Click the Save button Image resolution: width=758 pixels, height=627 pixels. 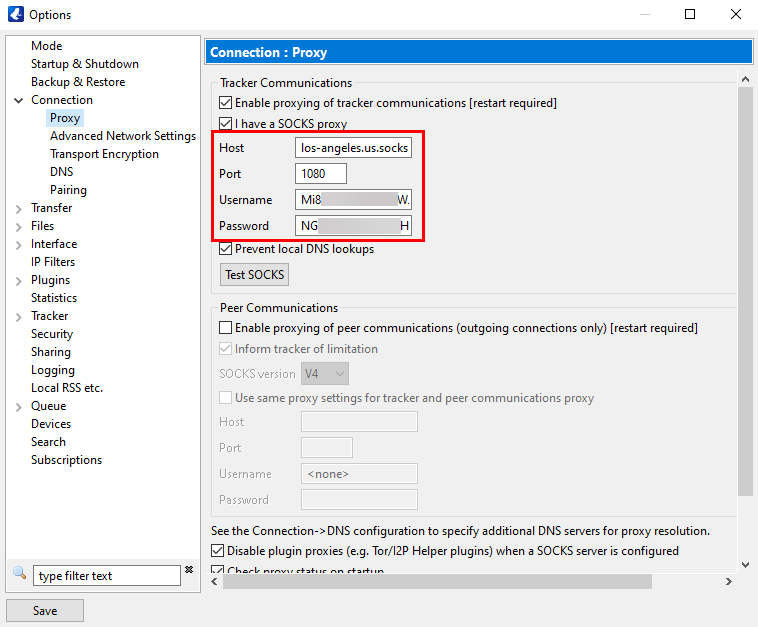point(45,611)
